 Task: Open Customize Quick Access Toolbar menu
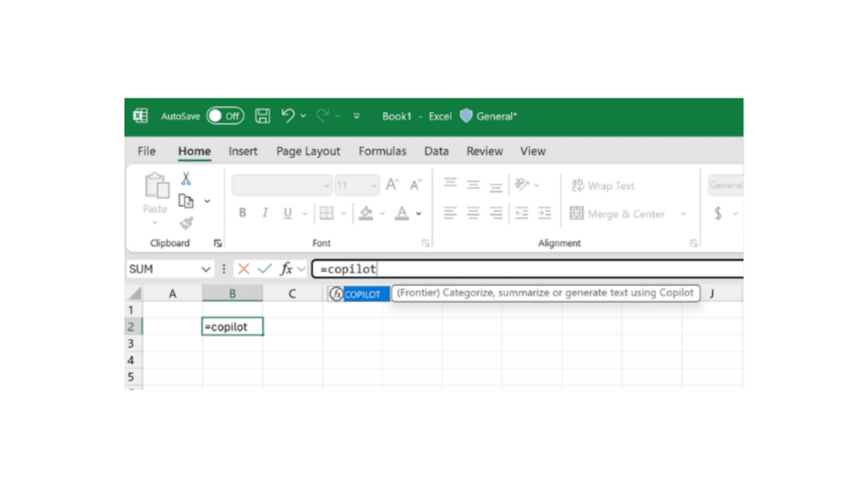[357, 116]
